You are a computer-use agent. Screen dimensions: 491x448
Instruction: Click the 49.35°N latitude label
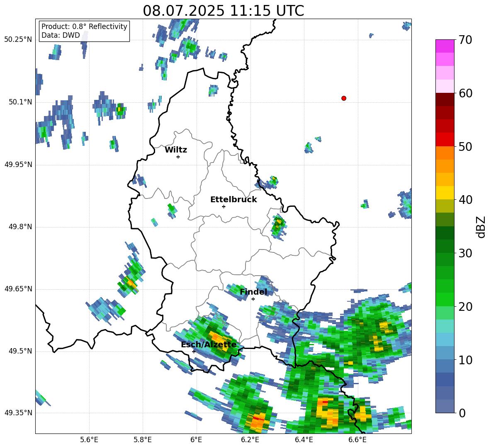(18, 413)
